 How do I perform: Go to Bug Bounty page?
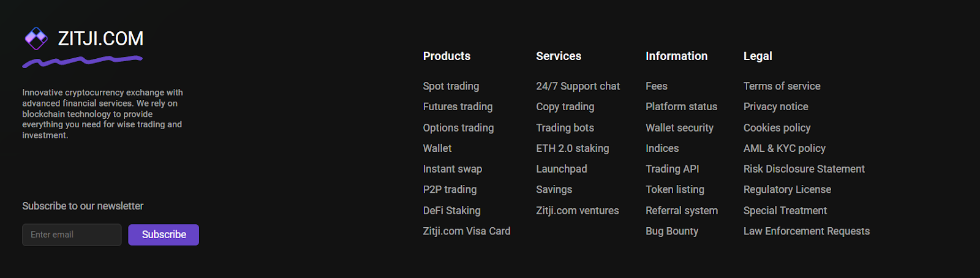pos(671,231)
